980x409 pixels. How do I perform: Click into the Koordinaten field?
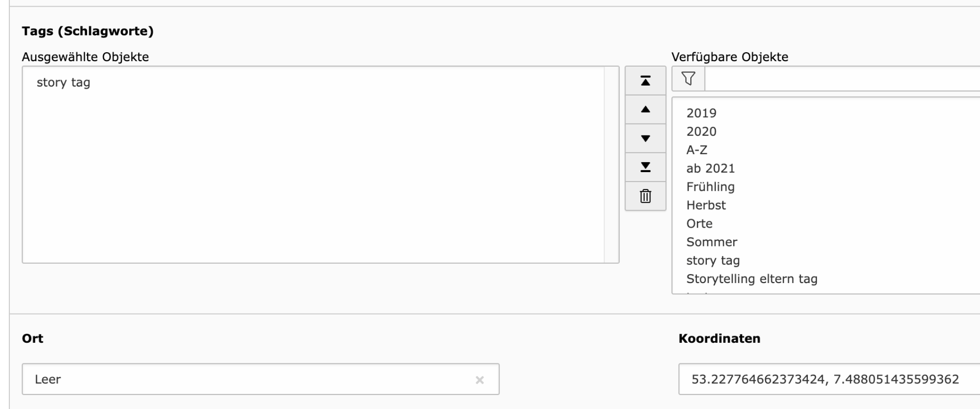click(x=828, y=379)
